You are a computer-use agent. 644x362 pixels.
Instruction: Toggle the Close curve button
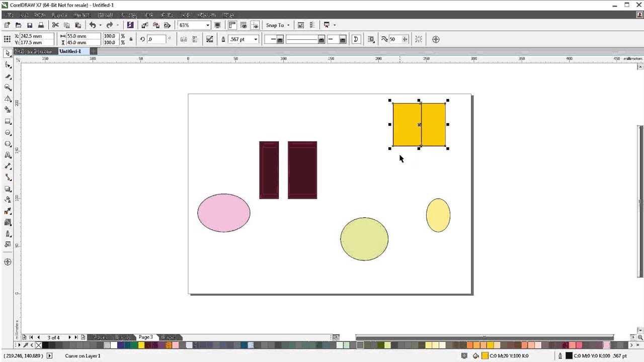(x=356, y=39)
